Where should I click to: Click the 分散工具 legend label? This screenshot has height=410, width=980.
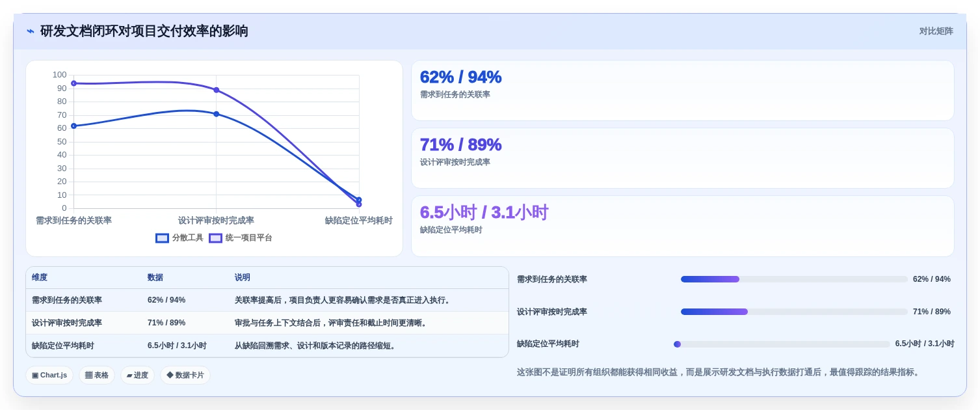pos(187,238)
